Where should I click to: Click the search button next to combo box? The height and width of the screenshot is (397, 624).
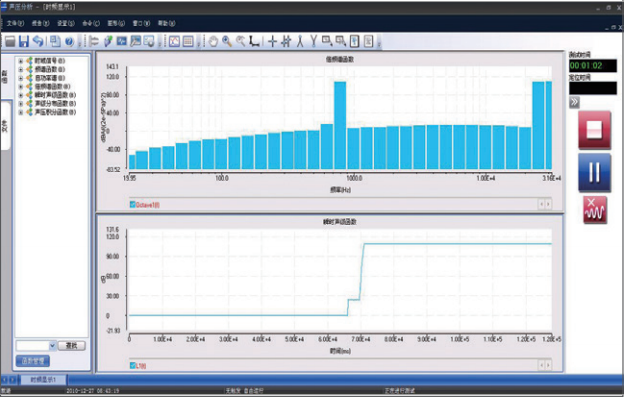72,345
